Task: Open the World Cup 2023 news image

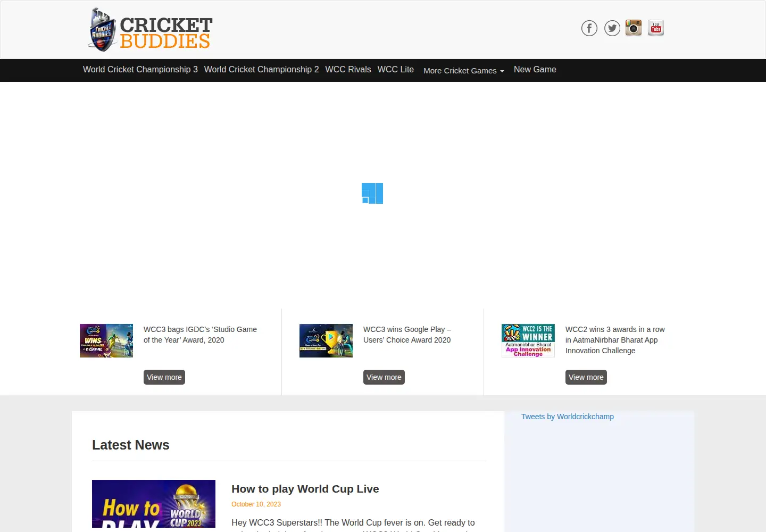Action: point(154,504)
